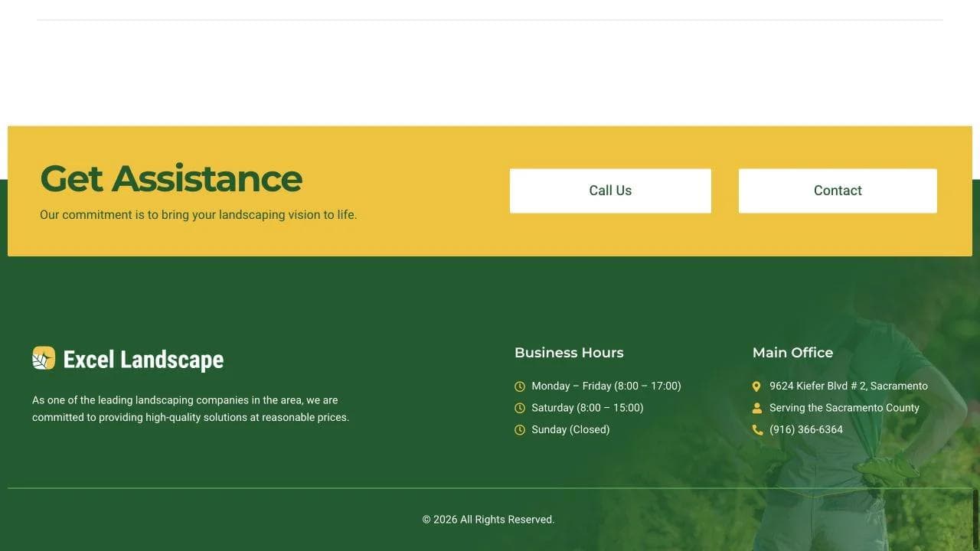980x551 pixels.
Task: Select the phone number (916) 366-6364
Action: pos(806,429)
